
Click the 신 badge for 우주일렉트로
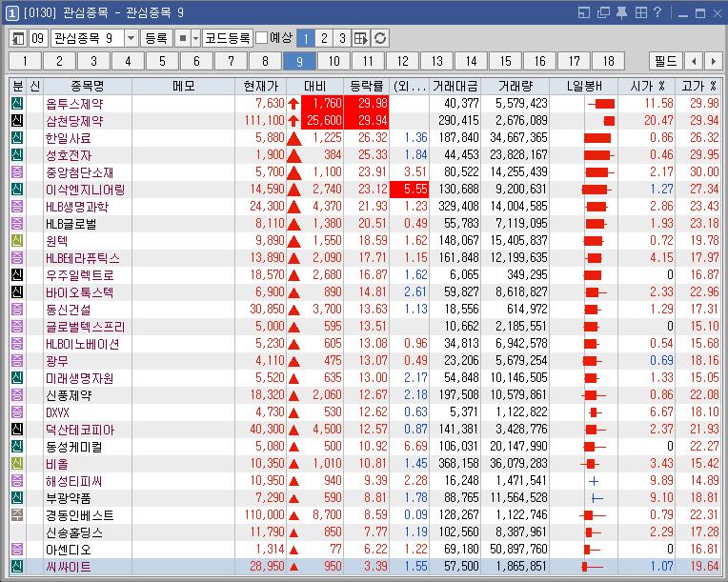(x=17, y=274)
